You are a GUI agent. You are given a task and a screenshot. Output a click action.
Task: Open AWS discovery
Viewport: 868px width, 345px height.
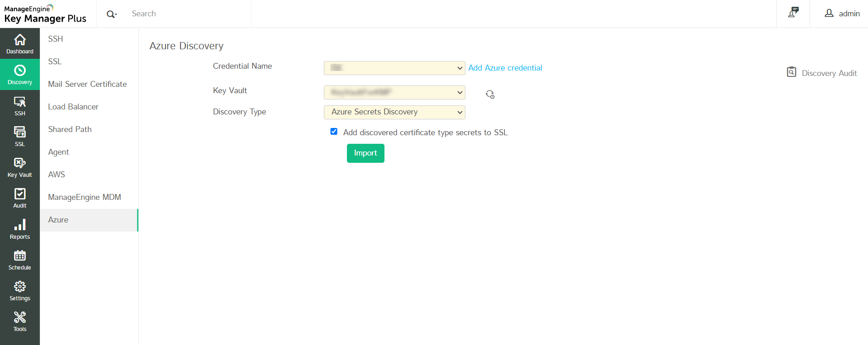point(89,175)
